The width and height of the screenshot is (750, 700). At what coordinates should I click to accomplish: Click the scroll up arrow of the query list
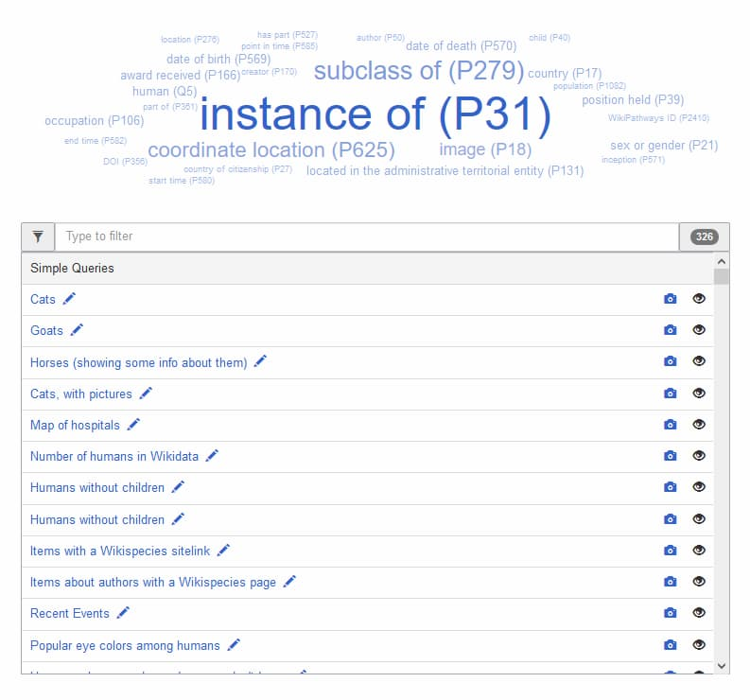tap(722, 261)
